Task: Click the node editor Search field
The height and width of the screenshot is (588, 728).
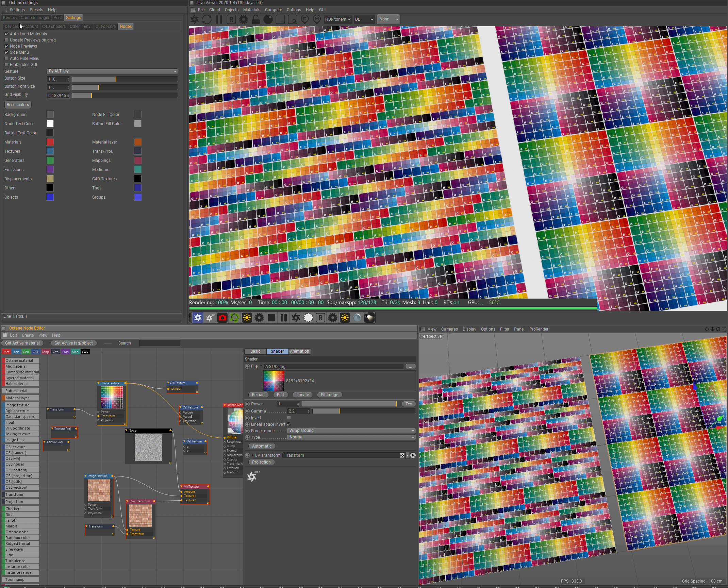Action: pos(160,343)
